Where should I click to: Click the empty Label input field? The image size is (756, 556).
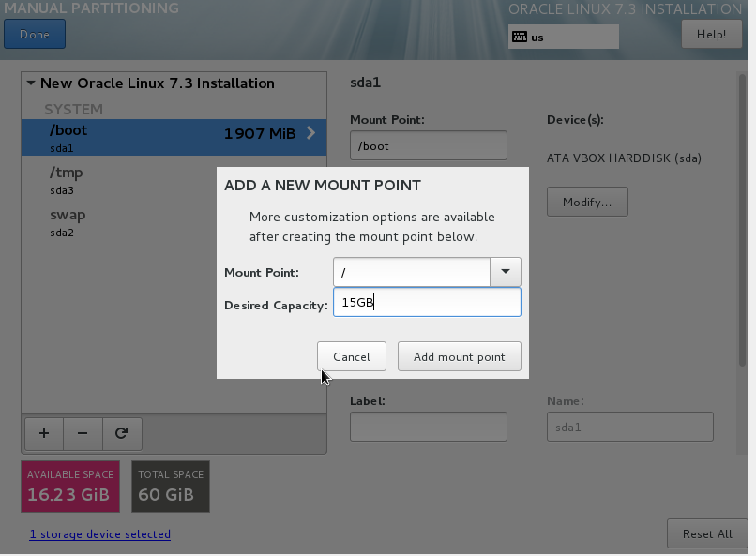click(x=429, y=427)
